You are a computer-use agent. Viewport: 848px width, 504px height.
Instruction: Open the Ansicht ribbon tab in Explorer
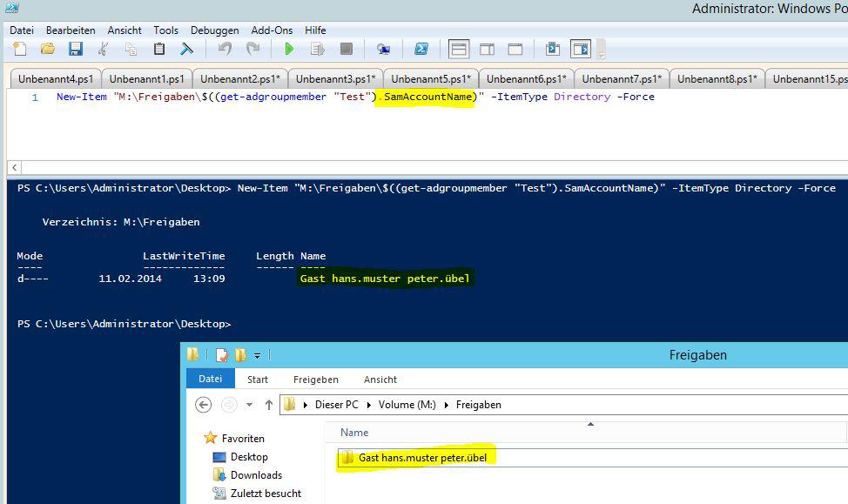[380, 380]
